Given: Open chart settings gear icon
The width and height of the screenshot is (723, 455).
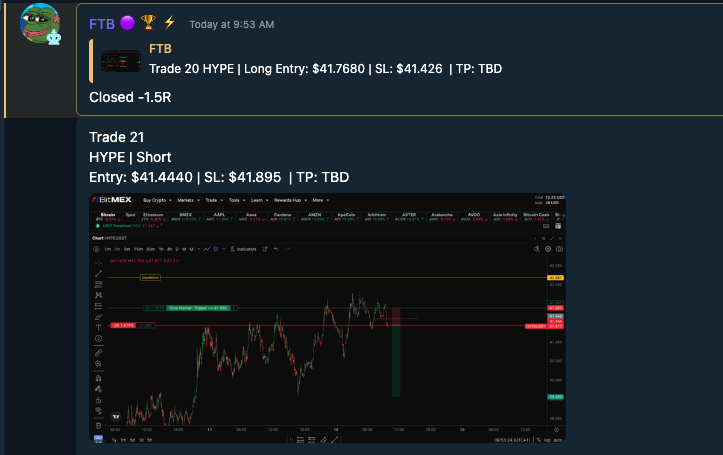Looking at the screenshot, I should point(548,249).
